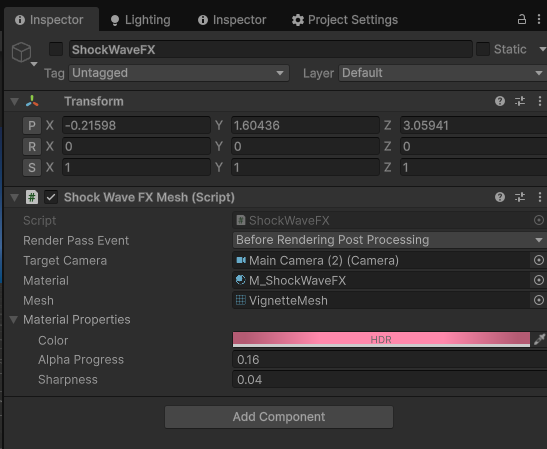Open Transform component help reference

click(x=500, y=101)
